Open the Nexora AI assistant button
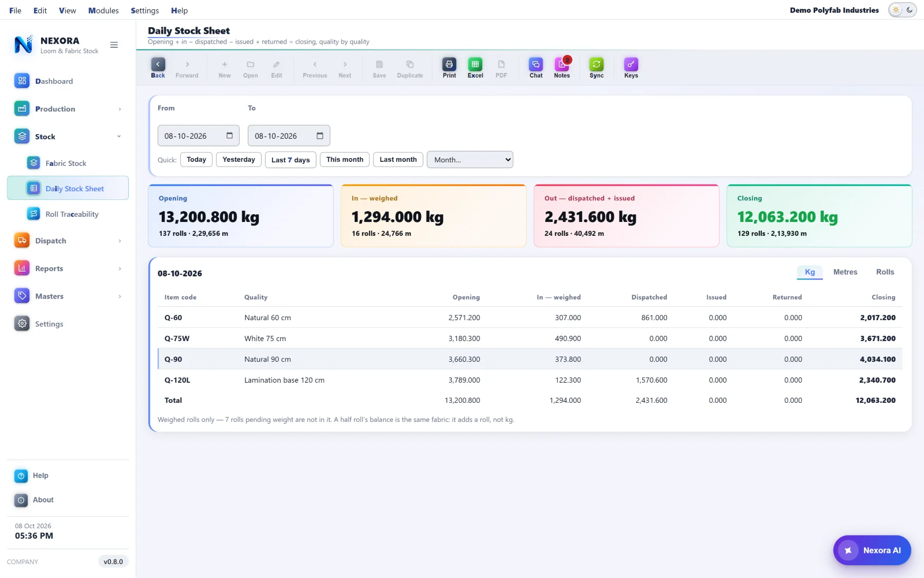Screen dimensions: 924x578 pyautogui.click(x=872, y=550)
